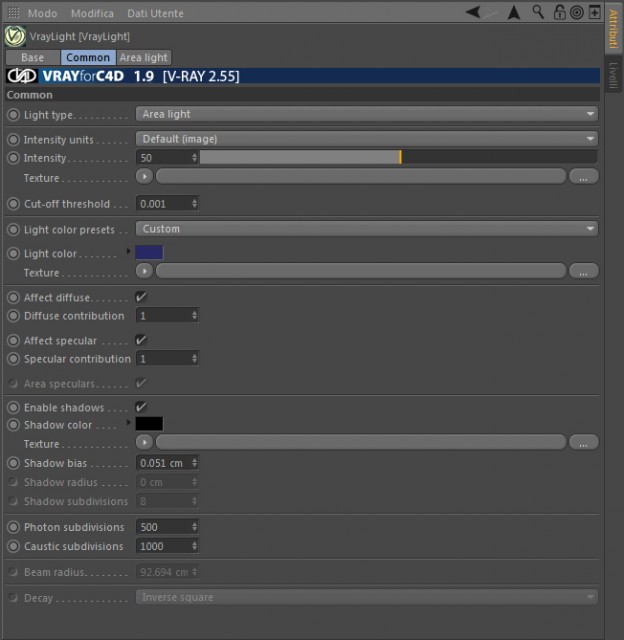Open Light color texture arrow button
This screenshot has width=624, height=640.
(144, 271)
